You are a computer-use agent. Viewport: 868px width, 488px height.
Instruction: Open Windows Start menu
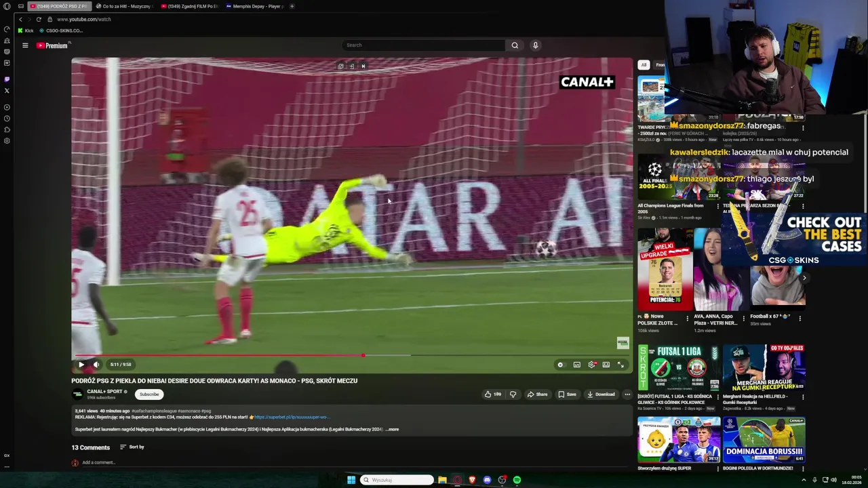351,480
